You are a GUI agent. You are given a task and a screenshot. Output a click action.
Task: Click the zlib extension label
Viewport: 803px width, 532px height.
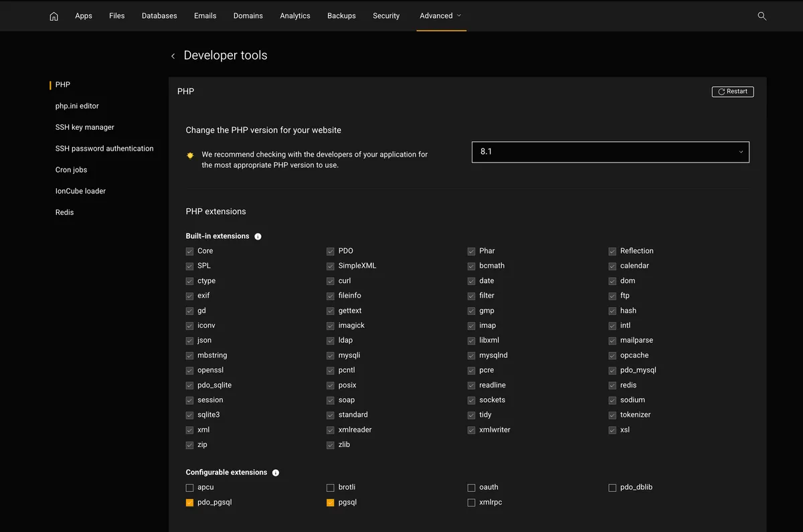tap(344, 444)
